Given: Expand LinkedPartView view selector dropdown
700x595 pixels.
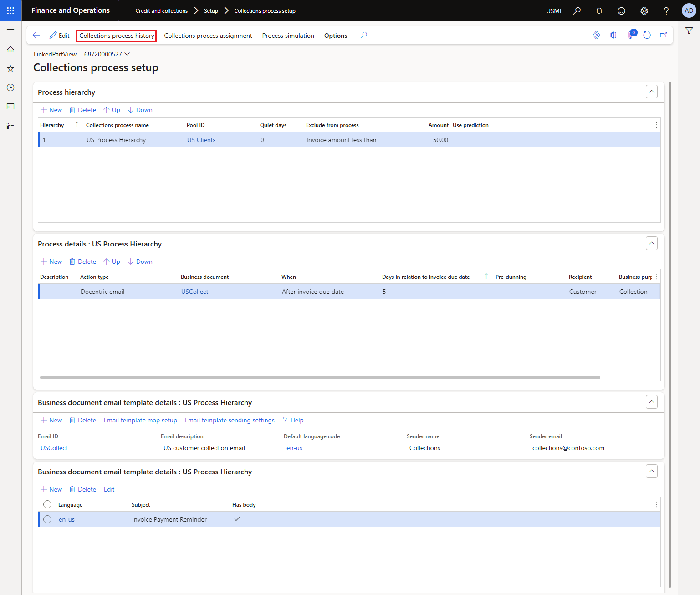Looking at the screenshot, I should [82, 54].
